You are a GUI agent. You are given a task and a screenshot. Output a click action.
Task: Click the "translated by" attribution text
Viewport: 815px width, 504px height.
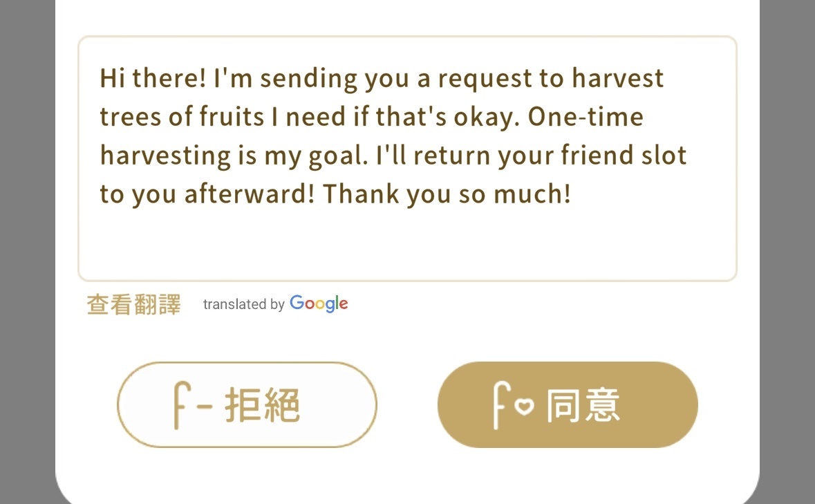point(244,304)
